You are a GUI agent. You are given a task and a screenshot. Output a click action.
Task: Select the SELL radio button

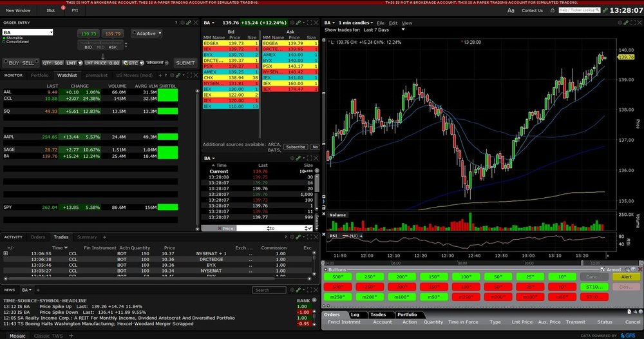pos(37,61)
